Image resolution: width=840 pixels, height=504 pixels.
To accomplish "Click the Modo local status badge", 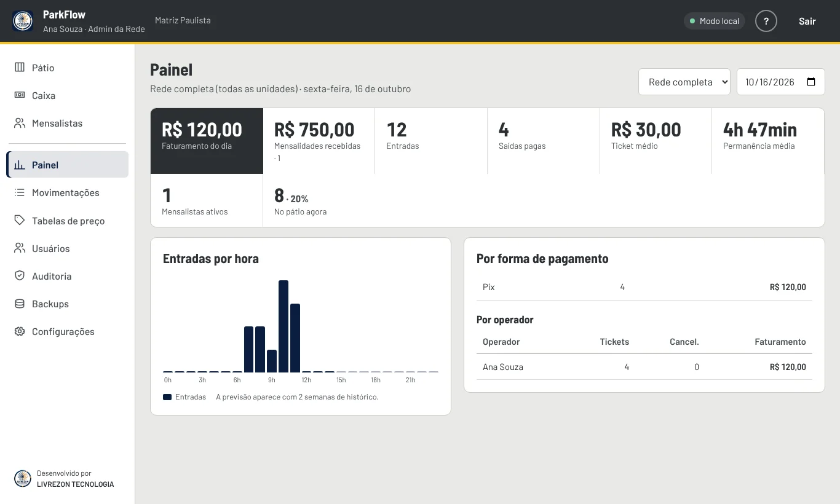I will (x=715, y=21).
